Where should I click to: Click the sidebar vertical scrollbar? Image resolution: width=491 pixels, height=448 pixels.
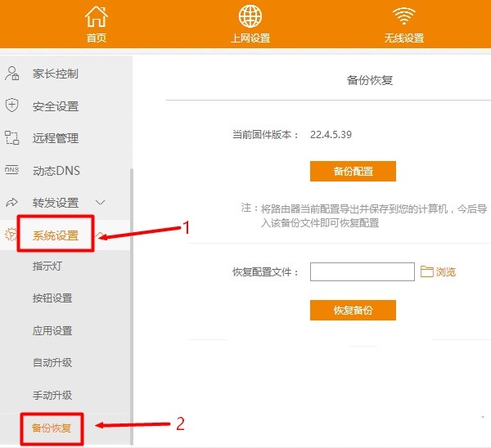pos(132,307)
